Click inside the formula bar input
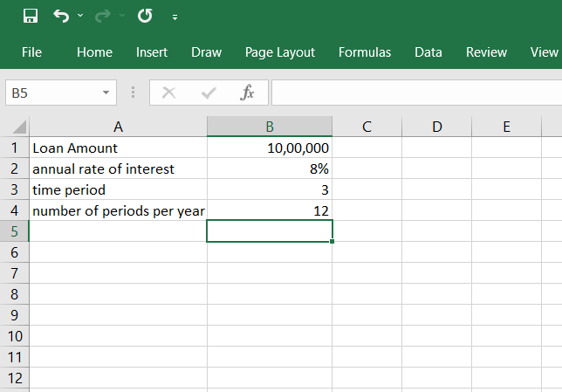This screenshot has width=562, height=392. (410, 93)
